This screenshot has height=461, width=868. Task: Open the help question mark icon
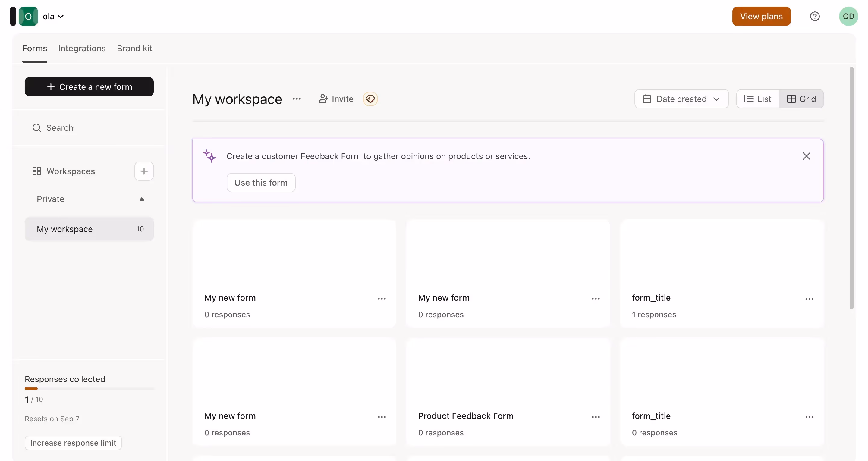pyautogui.click(x=815, y=16)
